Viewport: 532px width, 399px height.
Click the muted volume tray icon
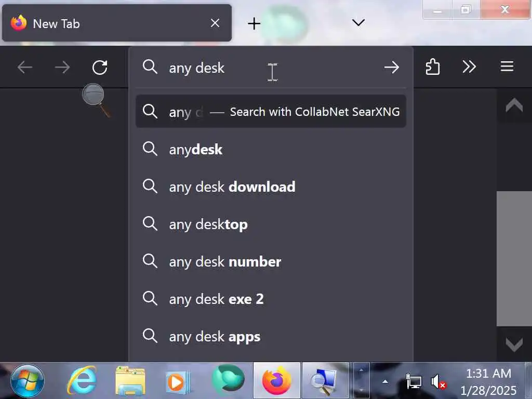(438, 381)
